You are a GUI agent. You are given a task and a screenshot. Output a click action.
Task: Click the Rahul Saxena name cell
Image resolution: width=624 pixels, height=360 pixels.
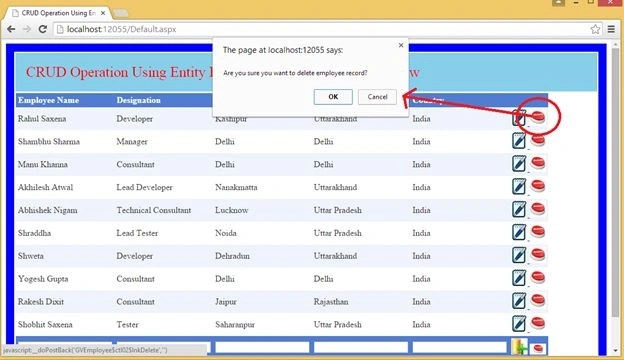42,119
